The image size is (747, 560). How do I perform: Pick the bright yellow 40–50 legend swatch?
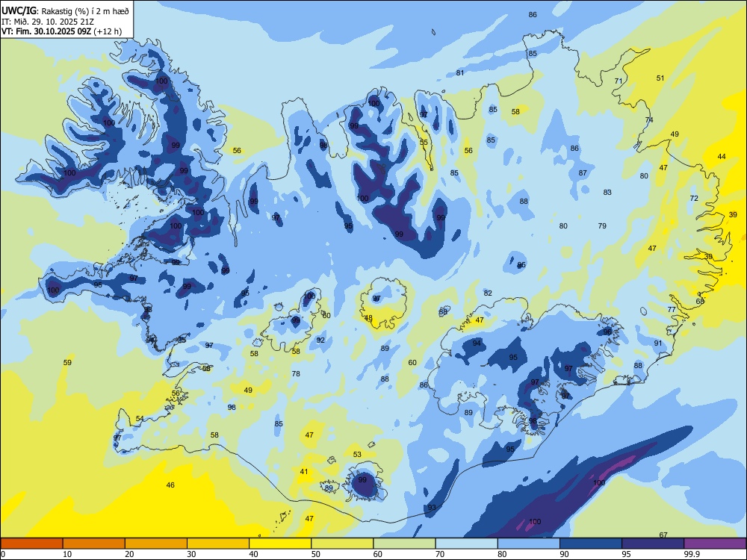tap(280, 544)
